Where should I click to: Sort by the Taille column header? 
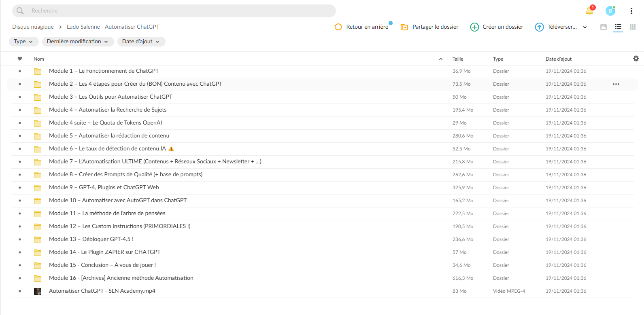[x=458, y=59]
